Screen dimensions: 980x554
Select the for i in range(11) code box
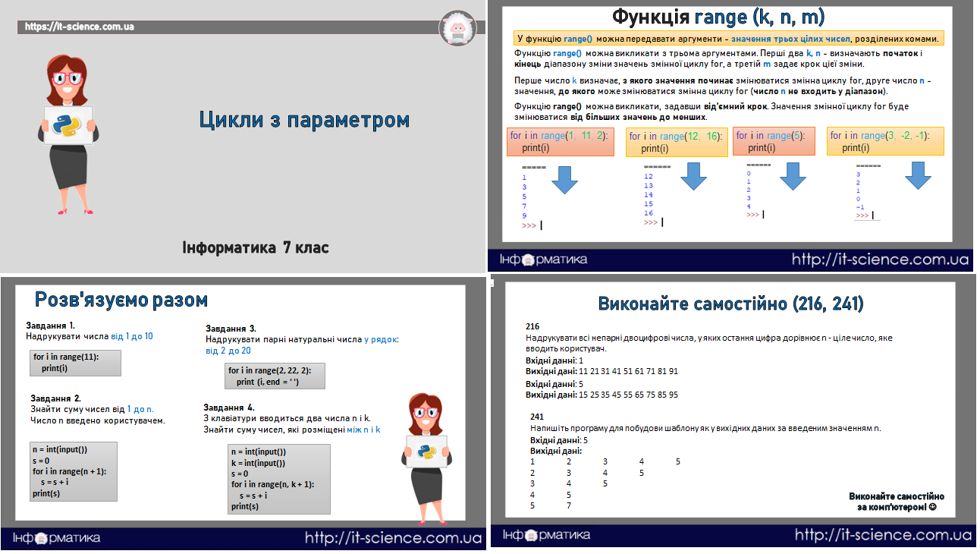click(x=75, y=362)
